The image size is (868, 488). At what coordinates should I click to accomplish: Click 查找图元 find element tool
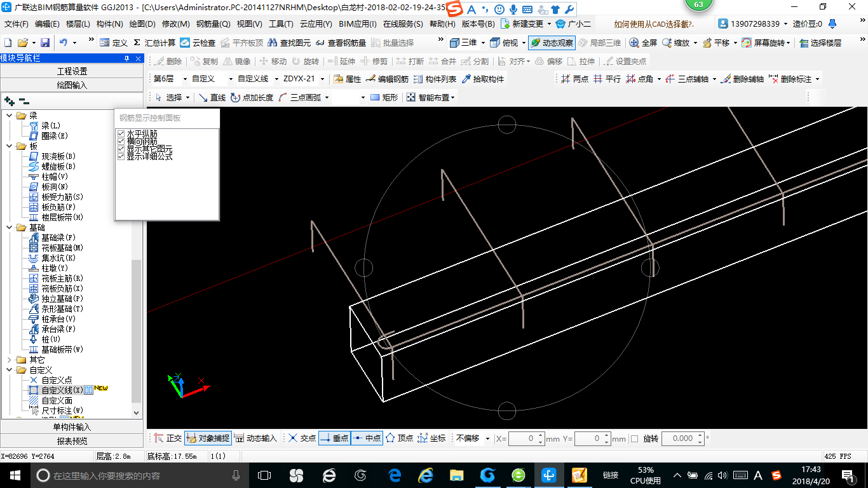[x=289, y=43]
